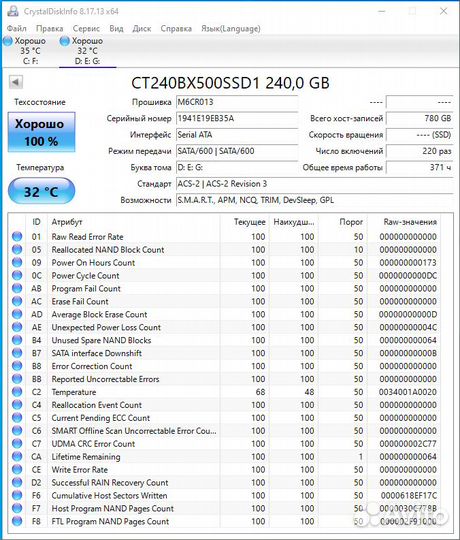The width and height of the screenshot is (460, 540).
Task: Click the previous disk arrow button
Action: point(16,82)
